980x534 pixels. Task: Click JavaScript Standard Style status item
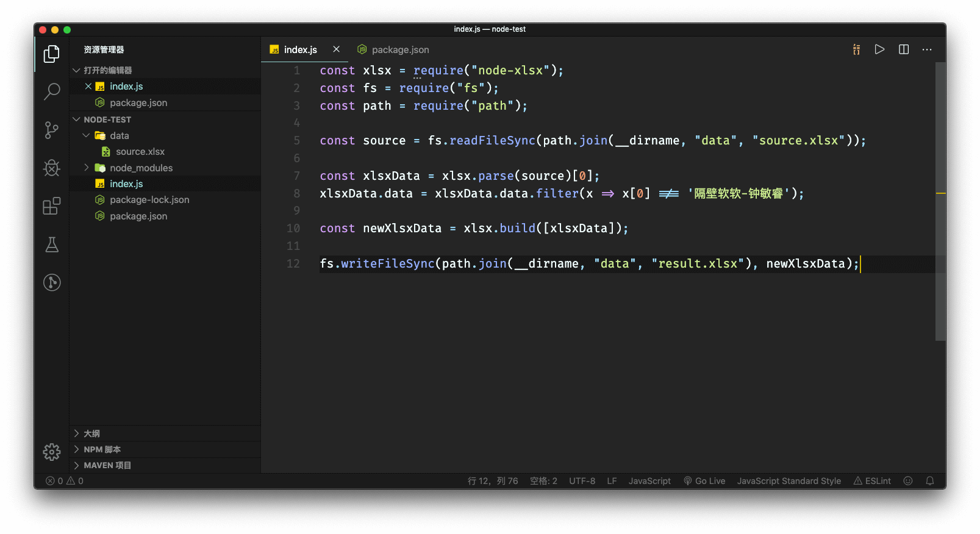[x=789, y=481]
